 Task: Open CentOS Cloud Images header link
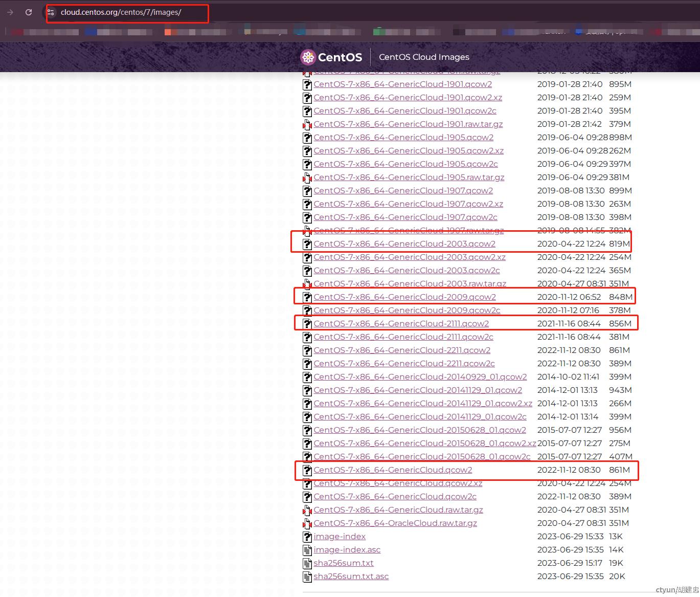pos(424,57)
